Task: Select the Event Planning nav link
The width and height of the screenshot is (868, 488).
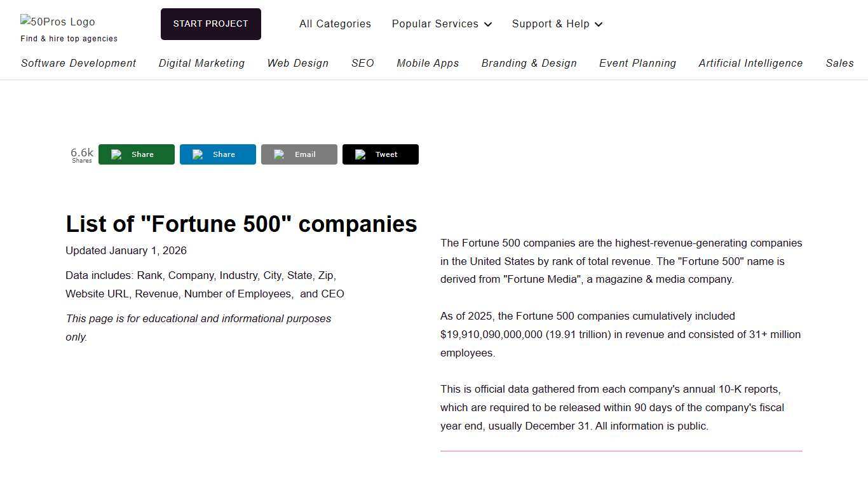Action: [637, 63]
